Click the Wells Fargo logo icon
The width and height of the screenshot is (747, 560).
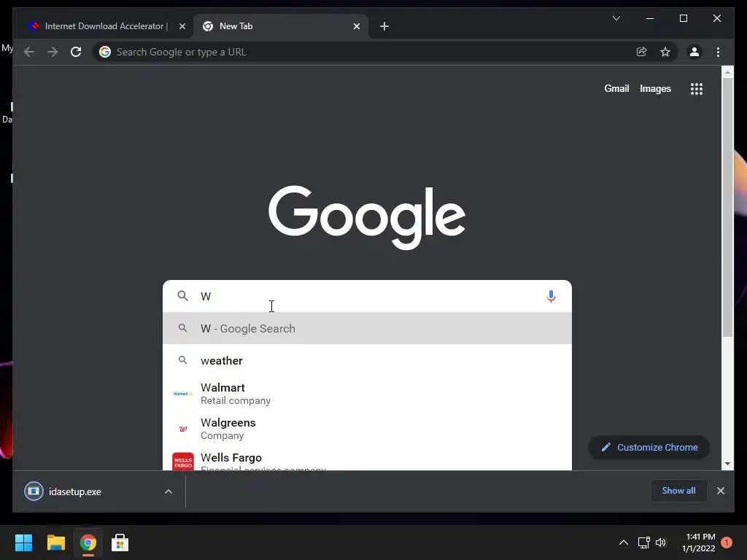183,461
